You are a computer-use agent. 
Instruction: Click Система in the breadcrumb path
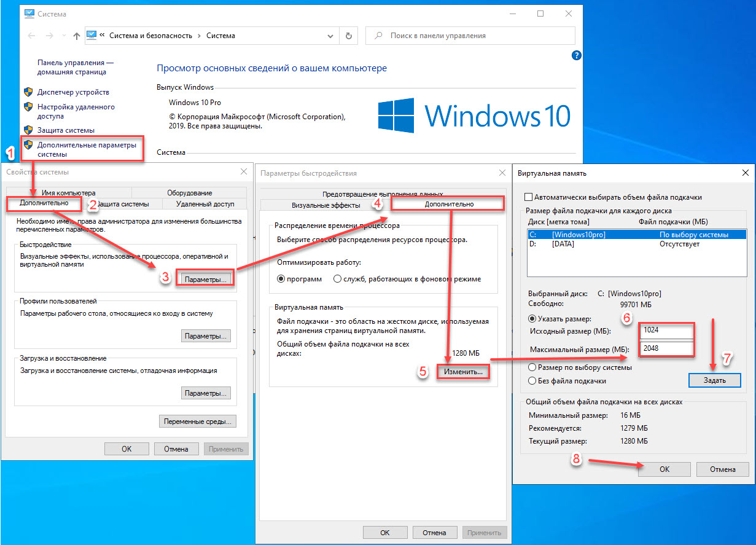220,36
